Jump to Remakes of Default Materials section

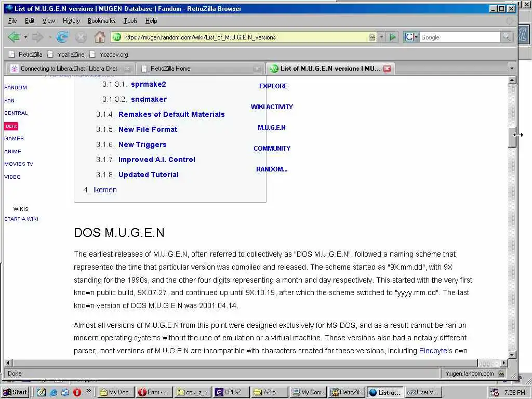171,114
